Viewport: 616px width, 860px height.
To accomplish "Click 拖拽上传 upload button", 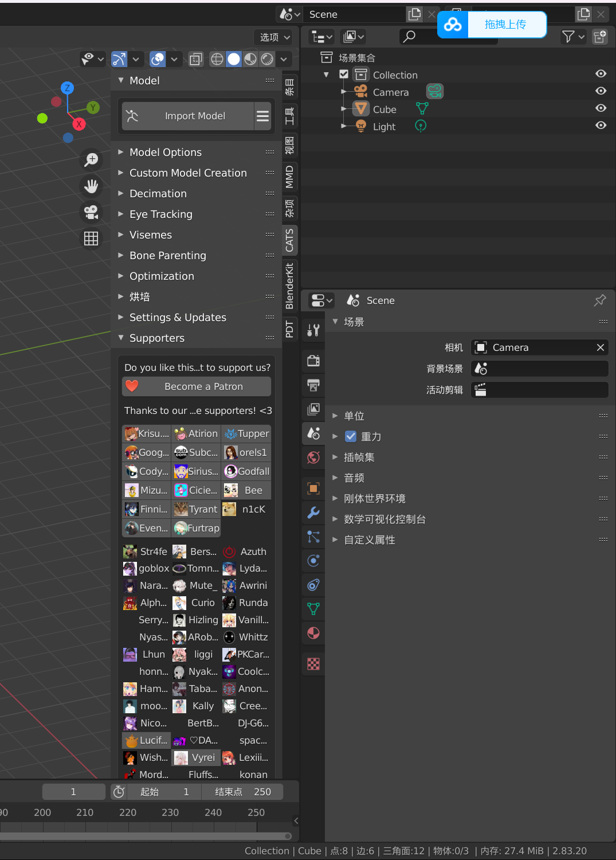I will 507,25.
